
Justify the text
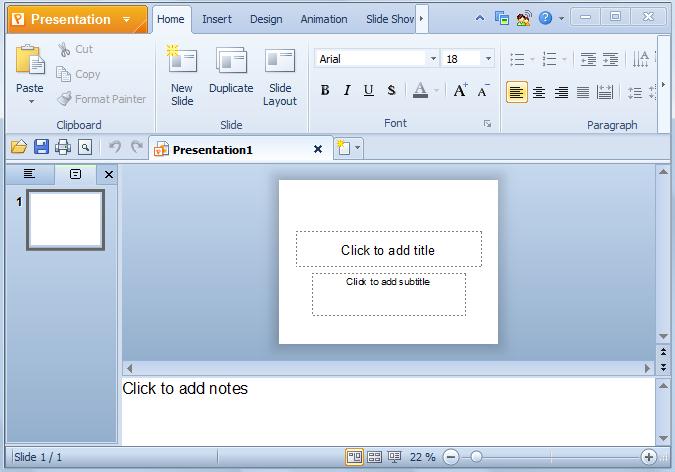(583, 92)
